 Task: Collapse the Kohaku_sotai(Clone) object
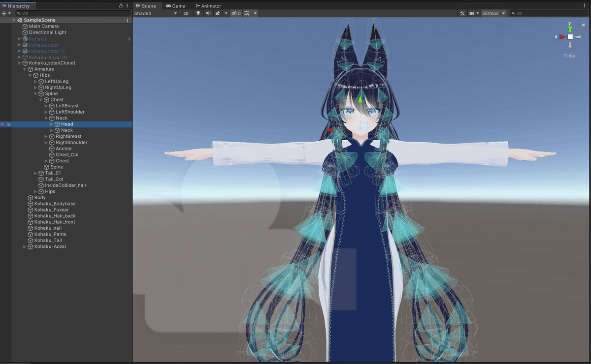pos(20,63)
